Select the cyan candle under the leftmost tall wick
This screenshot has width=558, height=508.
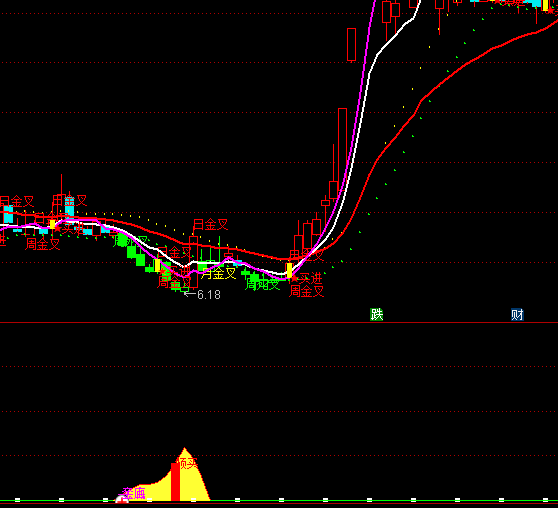(69, 207)
